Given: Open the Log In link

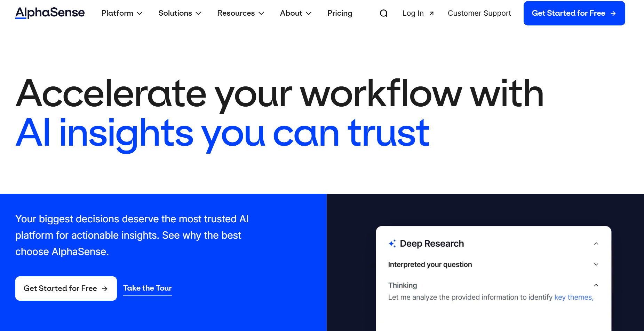Looking at the screenshot, I should pyautogui.click(x=418, y=13).
